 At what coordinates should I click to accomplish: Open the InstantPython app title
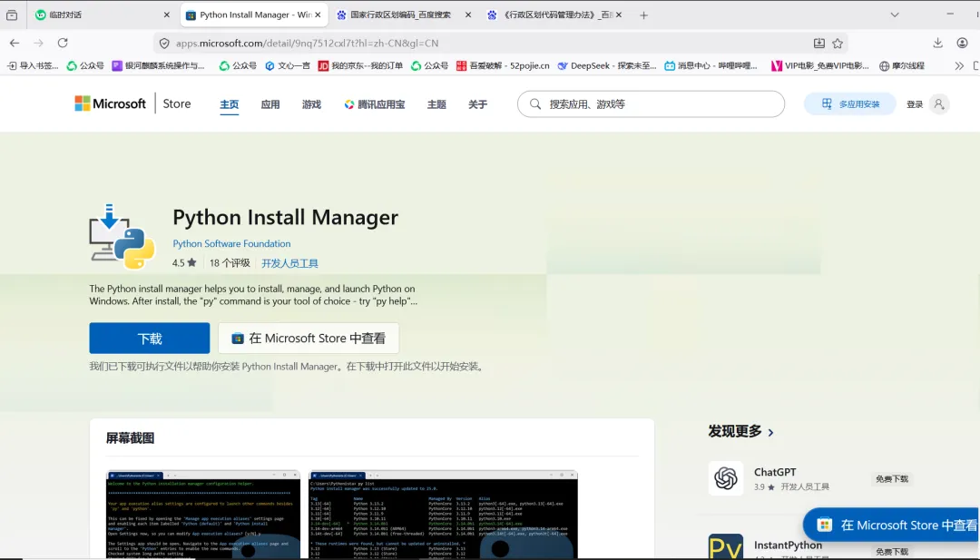[788, 545]
